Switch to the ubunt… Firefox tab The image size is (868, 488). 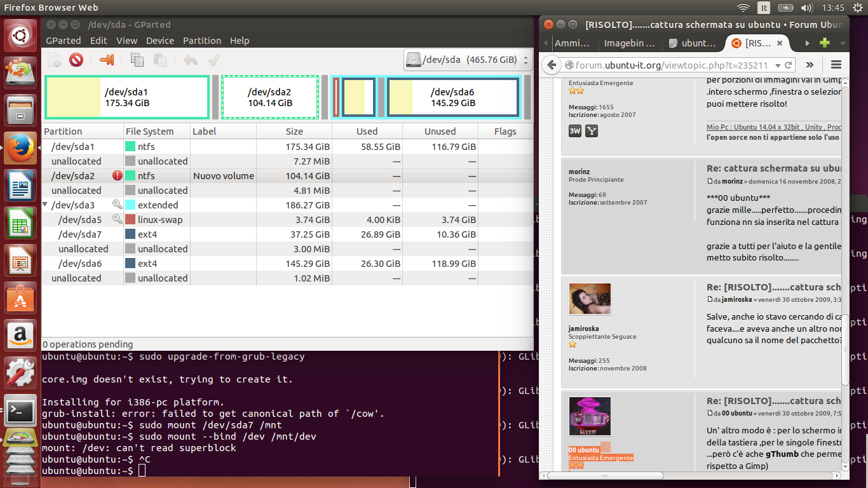click(x=693, y=43)
